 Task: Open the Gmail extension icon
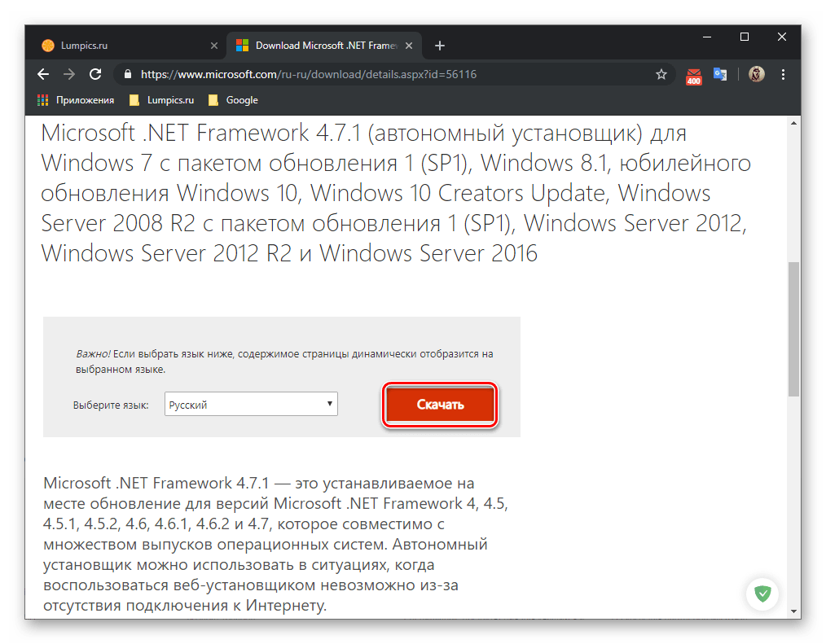pos(693,75)
